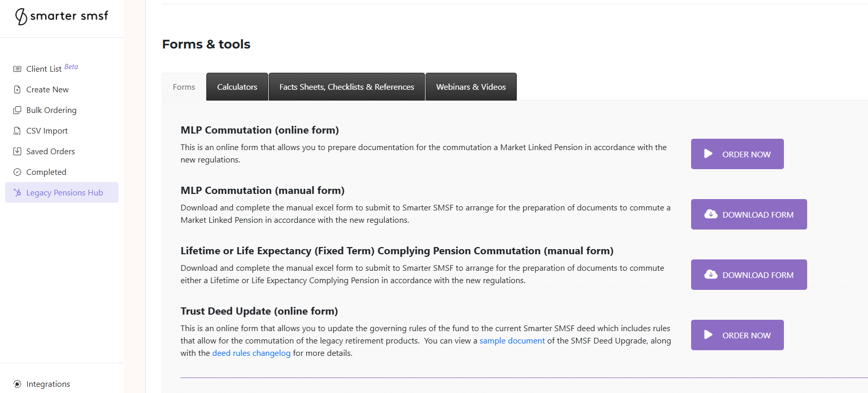Open Legacy Pensions Hub menu item
Image resolution: width=868 pixels, height=393 pixels.
pos(62,192)
